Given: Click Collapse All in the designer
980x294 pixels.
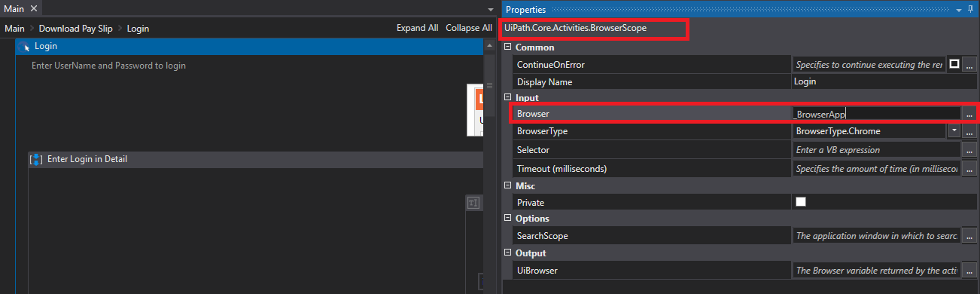Looking at the screenshot, I should click(x=468, y=28).
